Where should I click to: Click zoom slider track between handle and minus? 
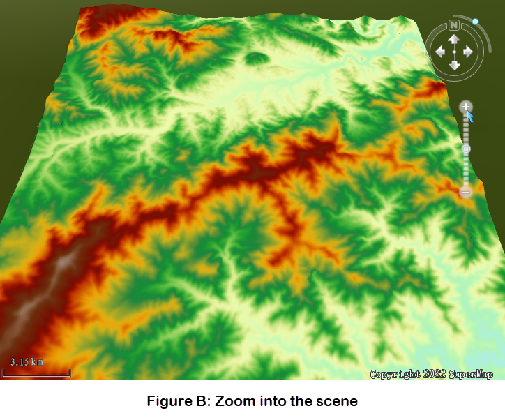(x=466, y=170)
